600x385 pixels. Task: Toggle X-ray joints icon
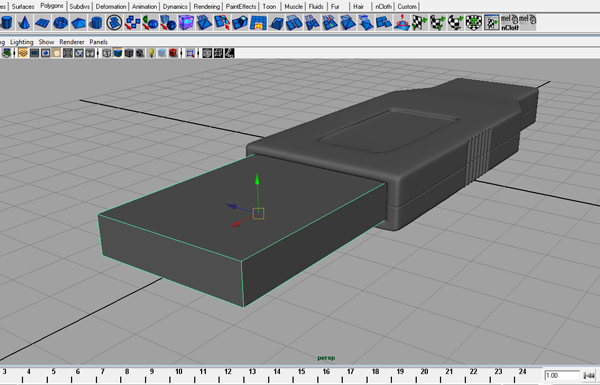(229, 53)
